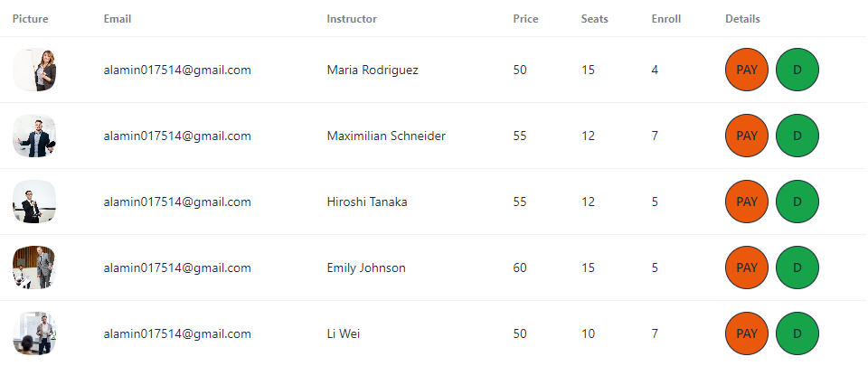This screenshot has height=366, width=868.
Task: Click Maximilian Schneider's picture thumbnail
Action: point(34,136)
